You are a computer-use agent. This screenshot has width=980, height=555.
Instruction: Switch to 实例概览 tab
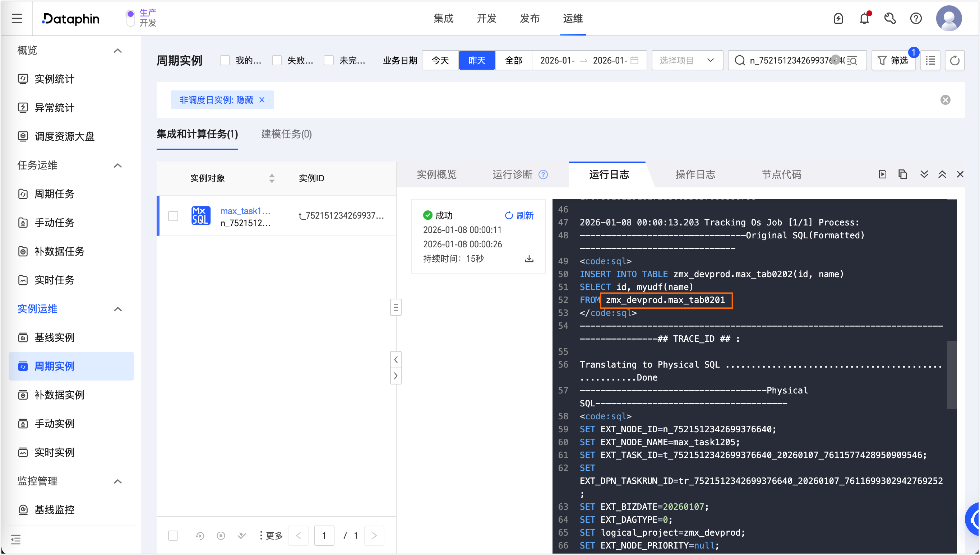click(436, 174)
